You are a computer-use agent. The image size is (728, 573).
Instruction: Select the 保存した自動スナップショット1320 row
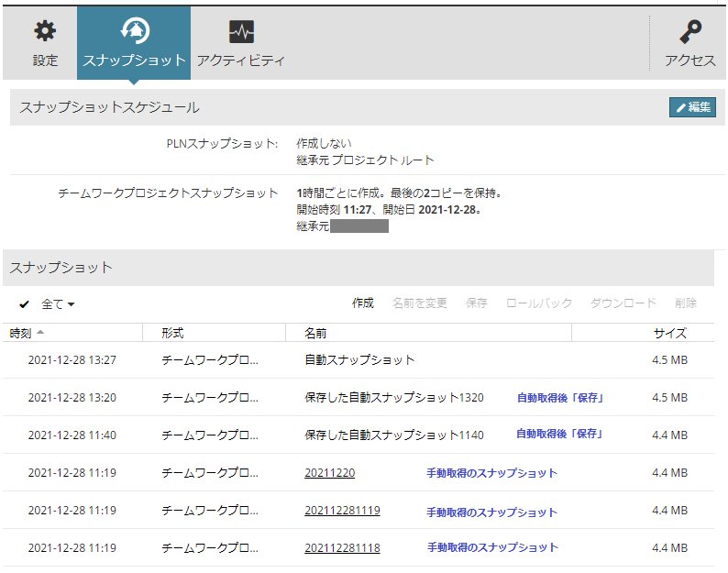358,398
